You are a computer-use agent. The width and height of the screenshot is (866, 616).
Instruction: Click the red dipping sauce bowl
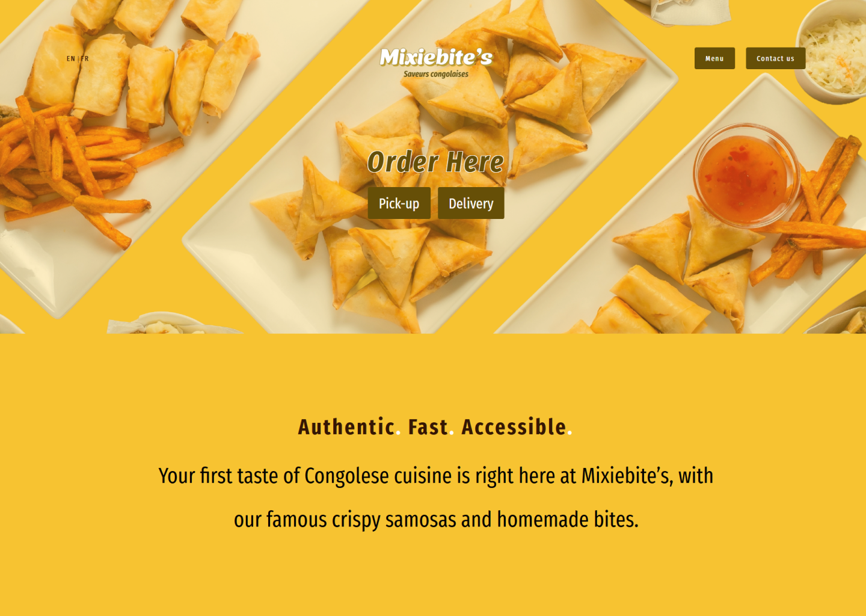[x=745, y=176]
